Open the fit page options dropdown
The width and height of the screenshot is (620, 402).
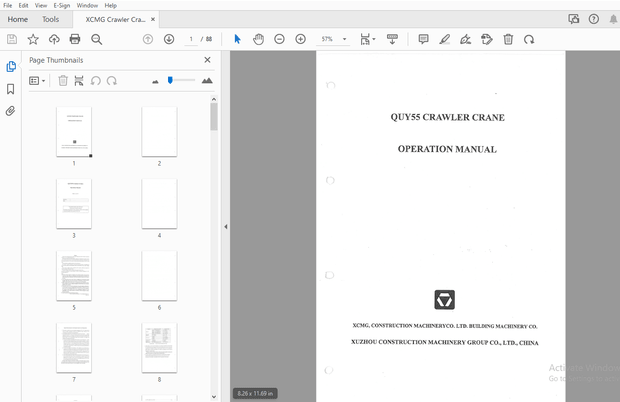coord(368,39)
